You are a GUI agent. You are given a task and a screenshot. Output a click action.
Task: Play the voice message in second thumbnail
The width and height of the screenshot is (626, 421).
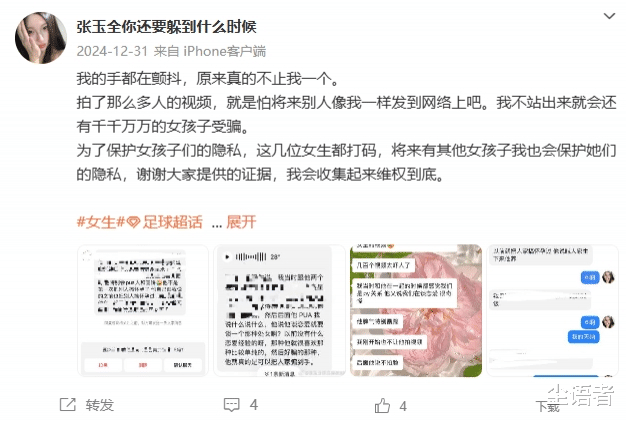(x=227, y=257)
